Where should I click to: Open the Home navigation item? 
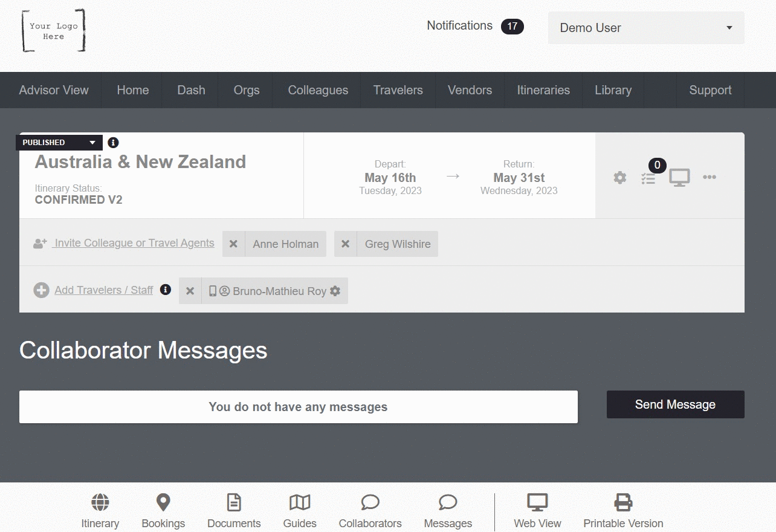(x=133, y=90)
